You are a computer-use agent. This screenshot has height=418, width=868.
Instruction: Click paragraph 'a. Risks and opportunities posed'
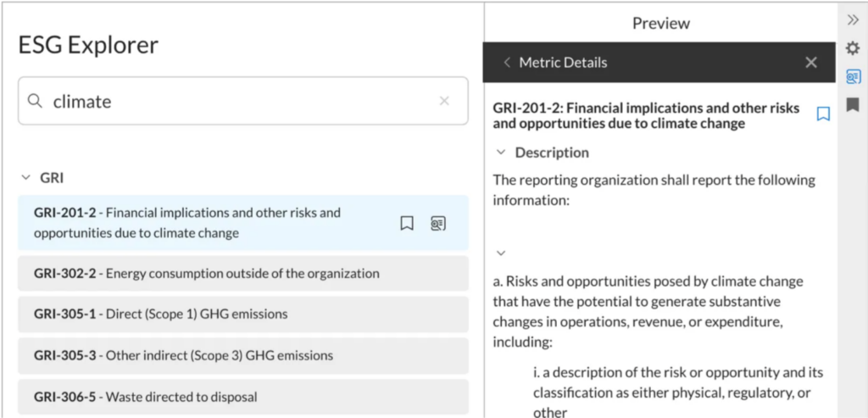[648, 312]
